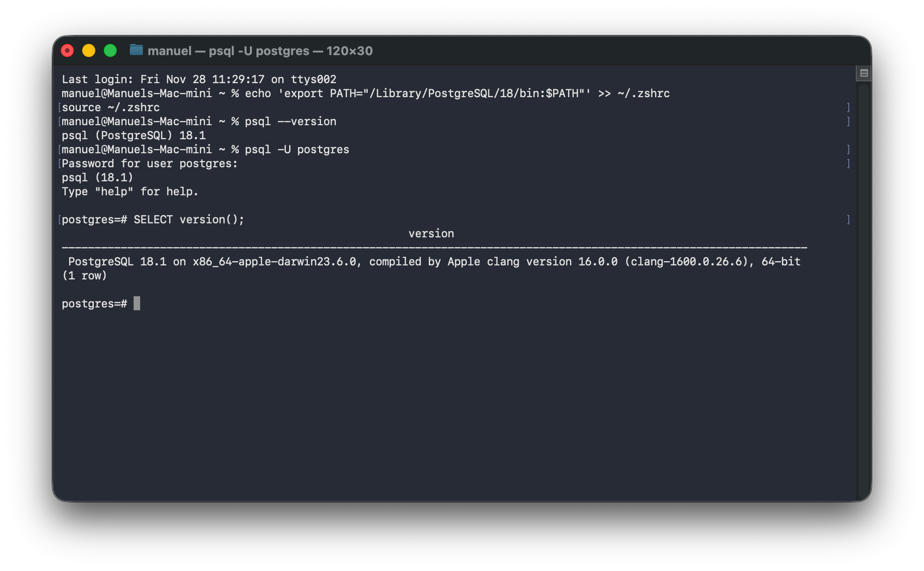Close the terminal with the red button
Screen dimensions: 924x571
pos(67,50)
